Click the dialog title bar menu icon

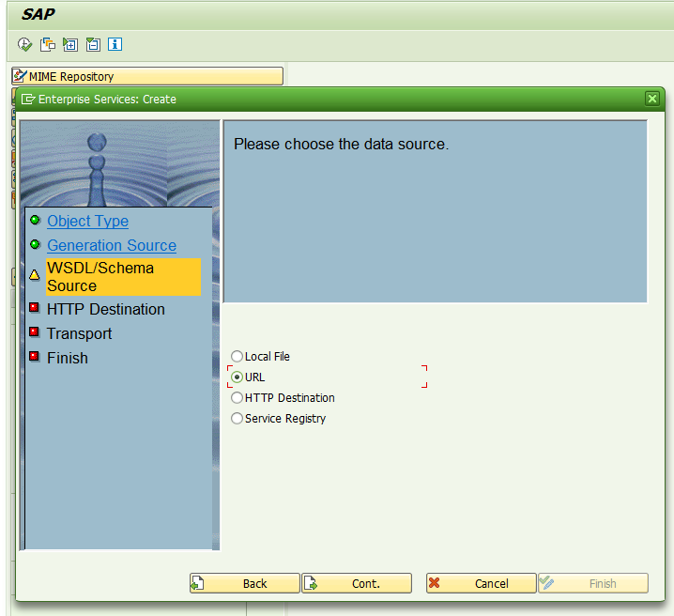coord(28,100)
